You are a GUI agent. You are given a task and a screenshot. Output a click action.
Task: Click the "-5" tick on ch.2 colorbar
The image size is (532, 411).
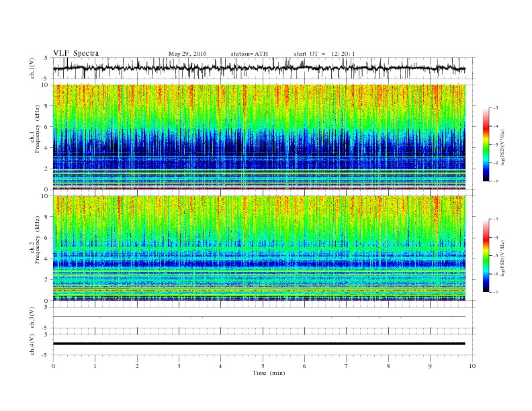click(x=495, y=255)
